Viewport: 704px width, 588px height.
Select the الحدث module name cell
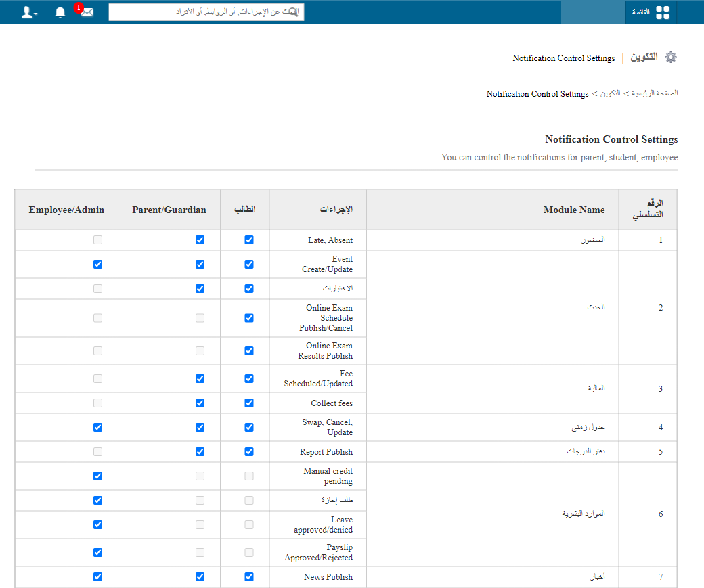[493, 307]
